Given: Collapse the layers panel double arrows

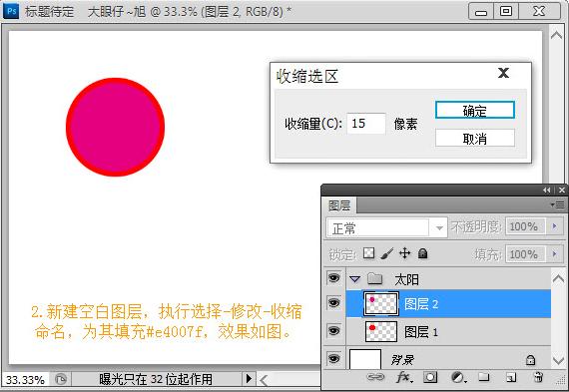Looking at the screenshot, I should (x=546, y=191).
